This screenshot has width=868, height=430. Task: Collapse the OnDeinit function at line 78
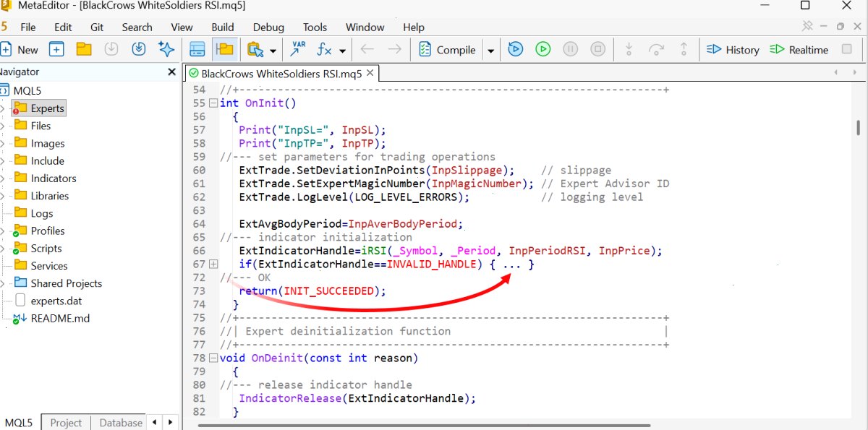point(213,358)
